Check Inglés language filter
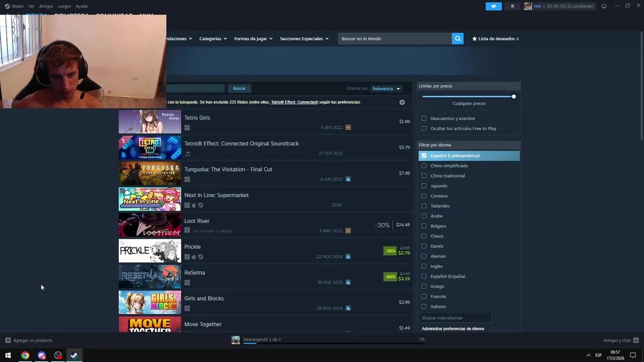Image resolution: width=644 pixels, height=362 pixels. 424,266
